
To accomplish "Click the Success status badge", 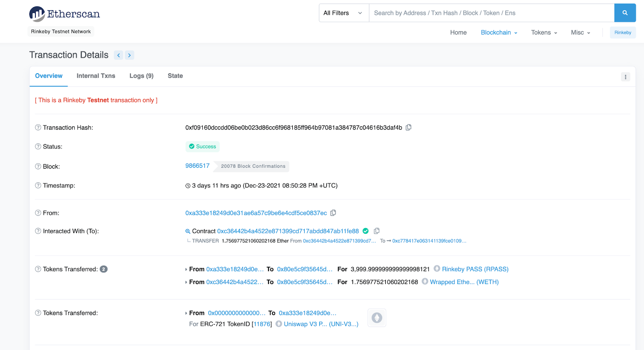I will (x=202, y=146).
